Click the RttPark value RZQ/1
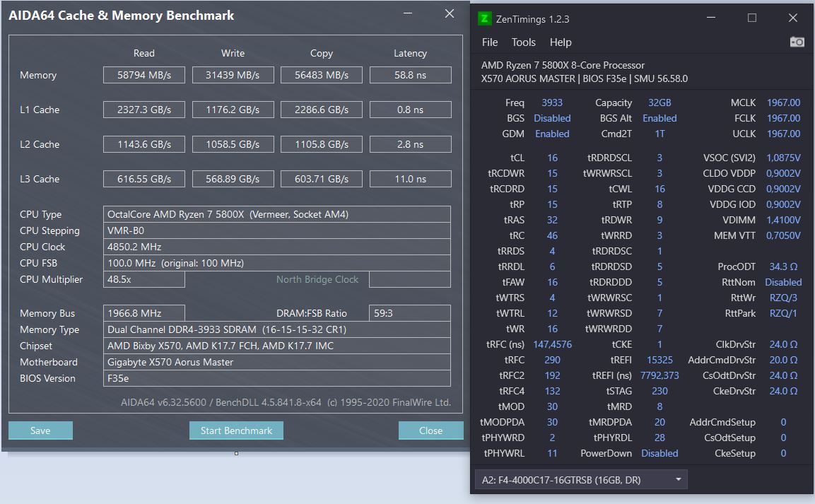The height and width of the screenshot is (504, 815). 783,313
